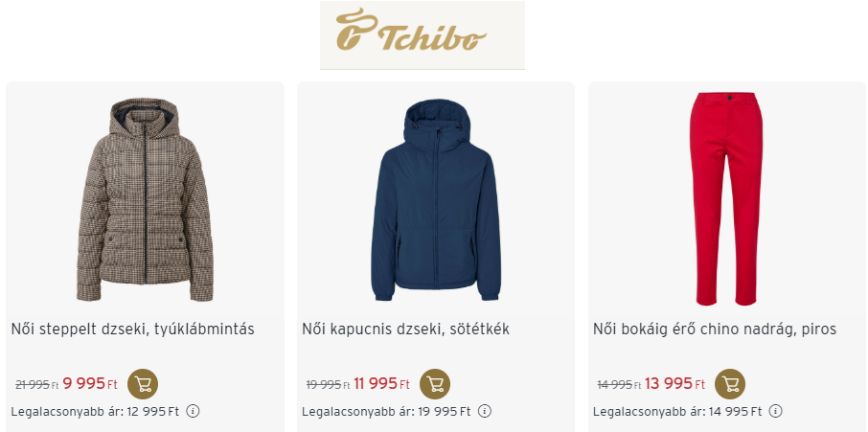
Task: Click the 11 995 Ft sale price
Action: (x=382, y=383)
